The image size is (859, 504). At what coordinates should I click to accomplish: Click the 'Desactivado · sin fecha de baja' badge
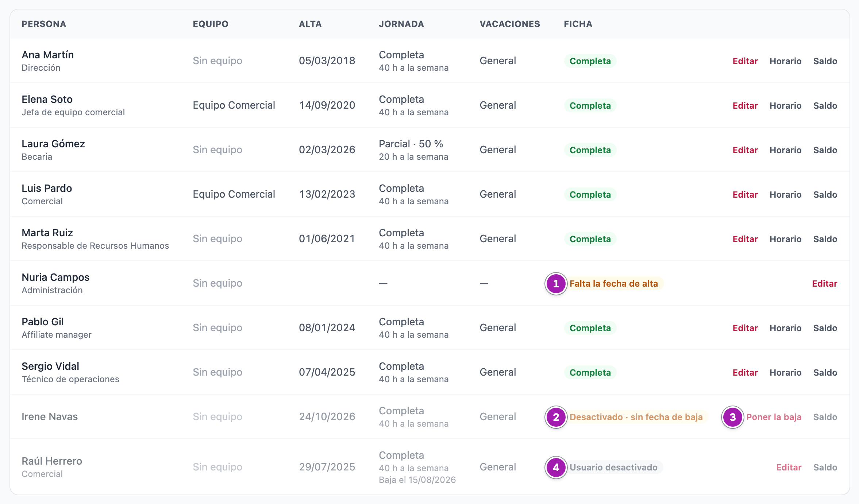[636, 417]
